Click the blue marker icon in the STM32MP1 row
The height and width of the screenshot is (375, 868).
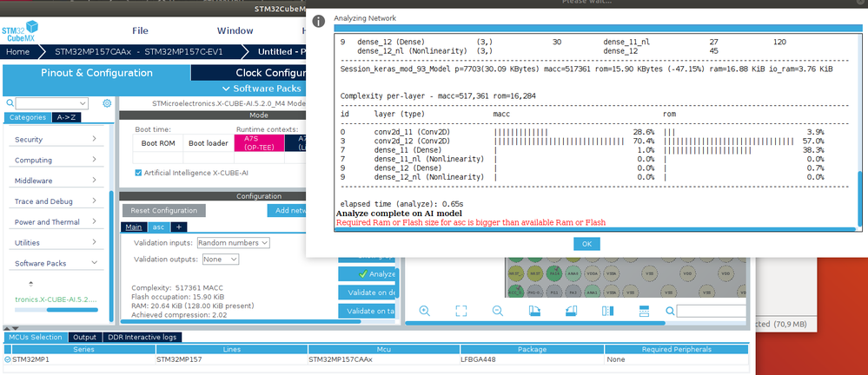click(7, 359)
